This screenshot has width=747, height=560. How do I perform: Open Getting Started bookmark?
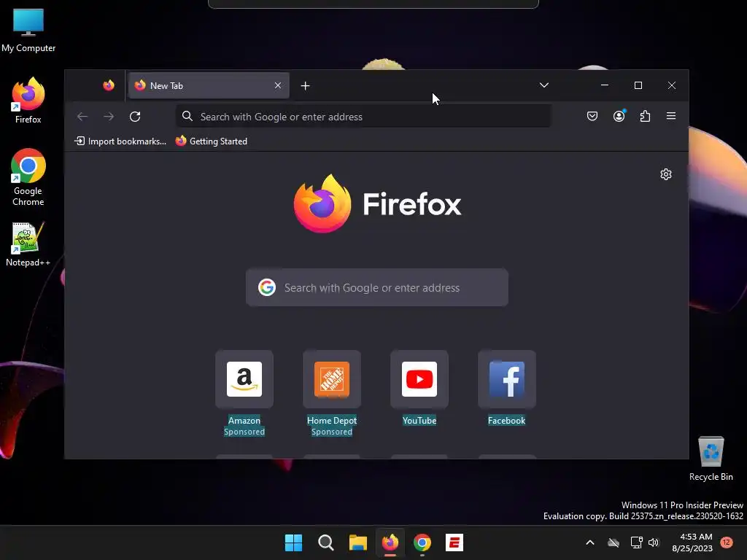(211, 141)
